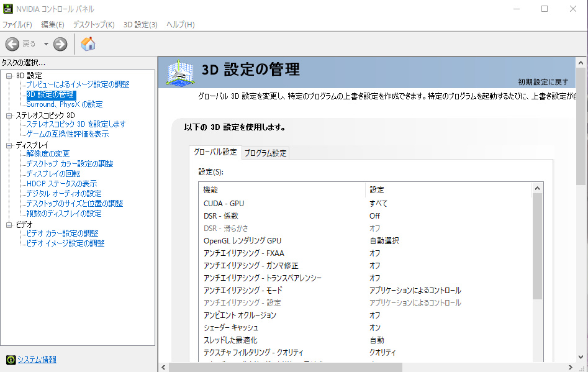Open the back history dropdown arrow
This screenshot has width=588, height=372.
(x=46, y=44)
